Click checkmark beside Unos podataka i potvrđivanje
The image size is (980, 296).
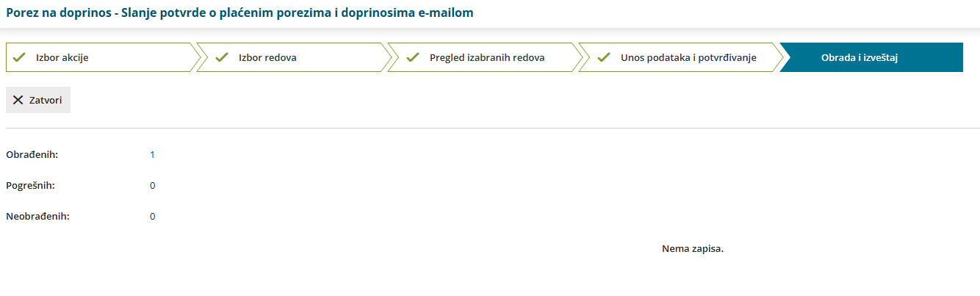[x=604, y=57]
